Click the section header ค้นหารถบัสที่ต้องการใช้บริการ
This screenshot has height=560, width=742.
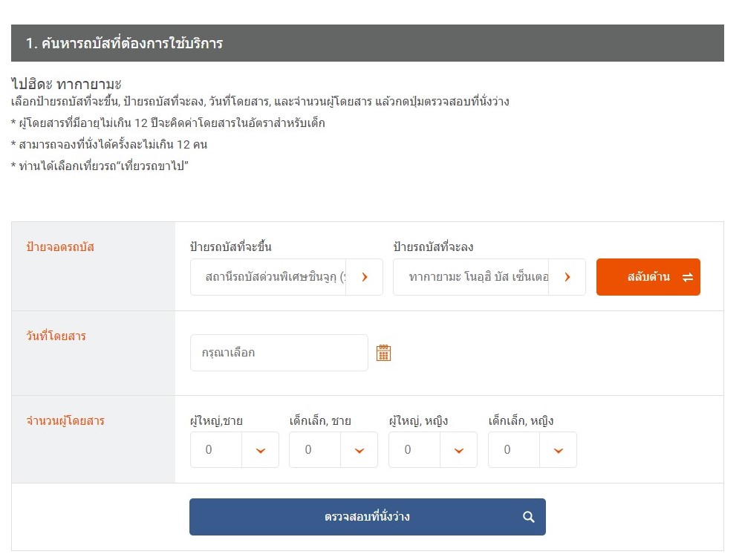click(x=124, y=43)
